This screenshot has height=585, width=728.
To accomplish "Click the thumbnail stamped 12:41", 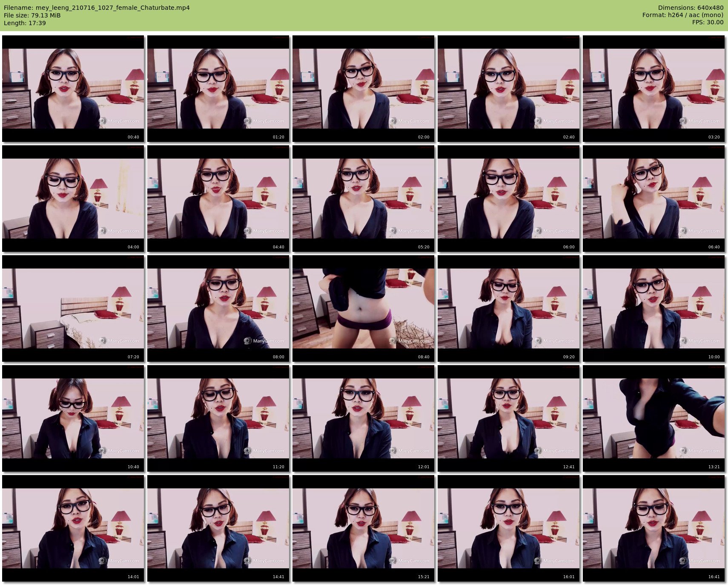I will tap(508, 418).
